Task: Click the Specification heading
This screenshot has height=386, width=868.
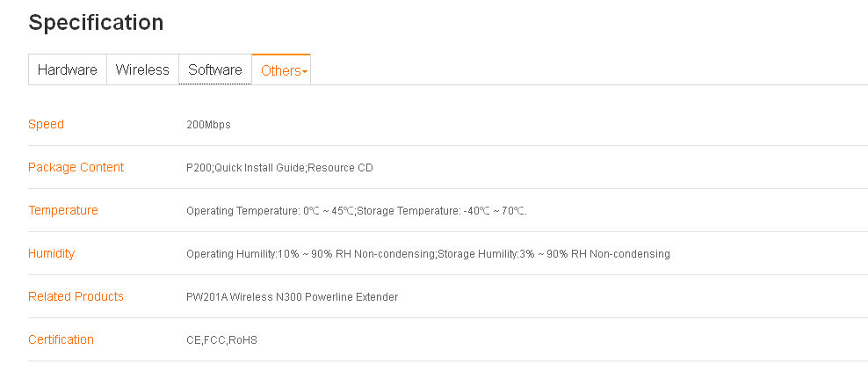Action: coord(96,23)
